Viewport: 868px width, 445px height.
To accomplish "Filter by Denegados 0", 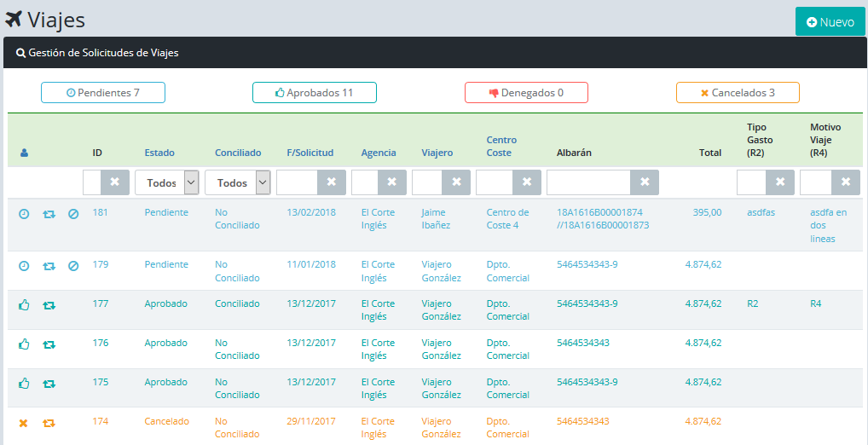I will coord(526,92).
